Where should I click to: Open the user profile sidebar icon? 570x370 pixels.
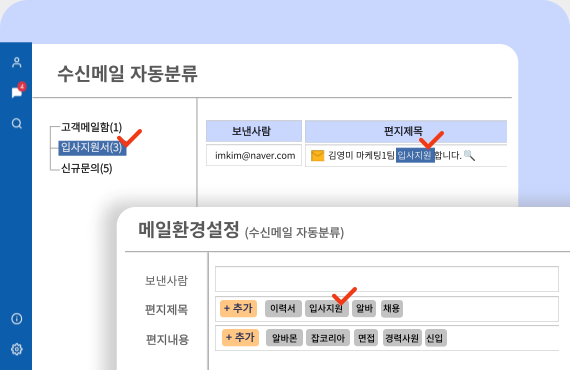[17, 62]
